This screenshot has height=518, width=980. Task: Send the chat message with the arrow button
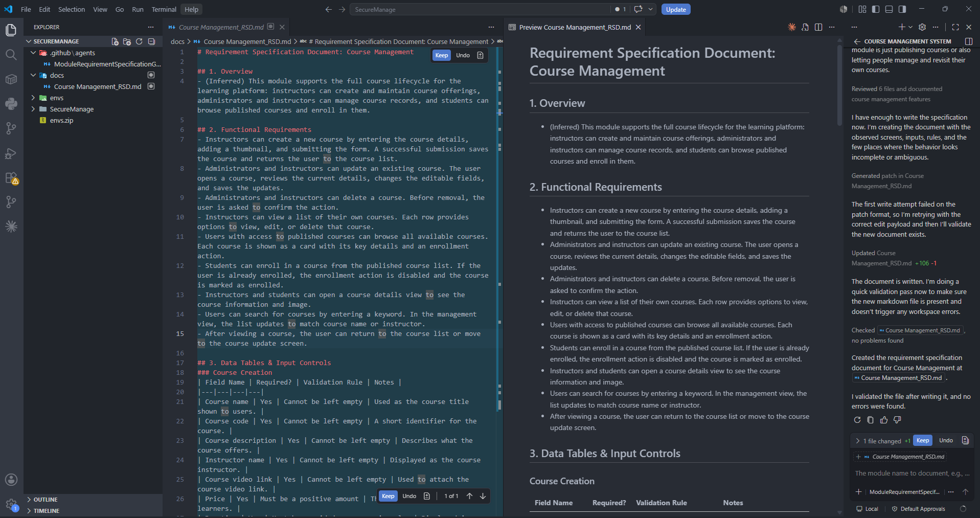click(965, 492)
